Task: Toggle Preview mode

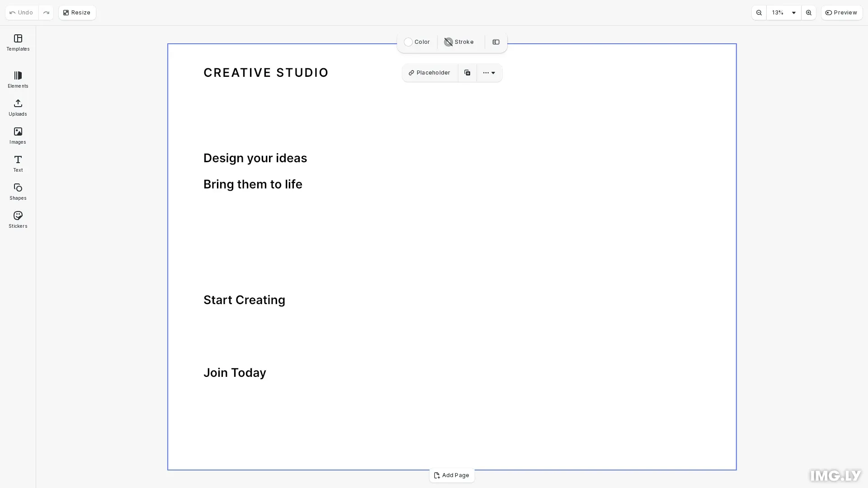Action: coord(841,13)
